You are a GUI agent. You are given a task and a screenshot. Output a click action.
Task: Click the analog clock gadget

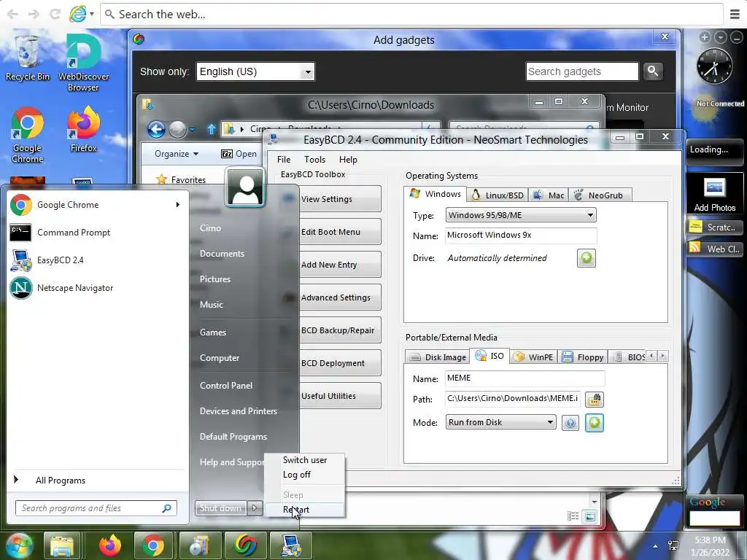714,66
